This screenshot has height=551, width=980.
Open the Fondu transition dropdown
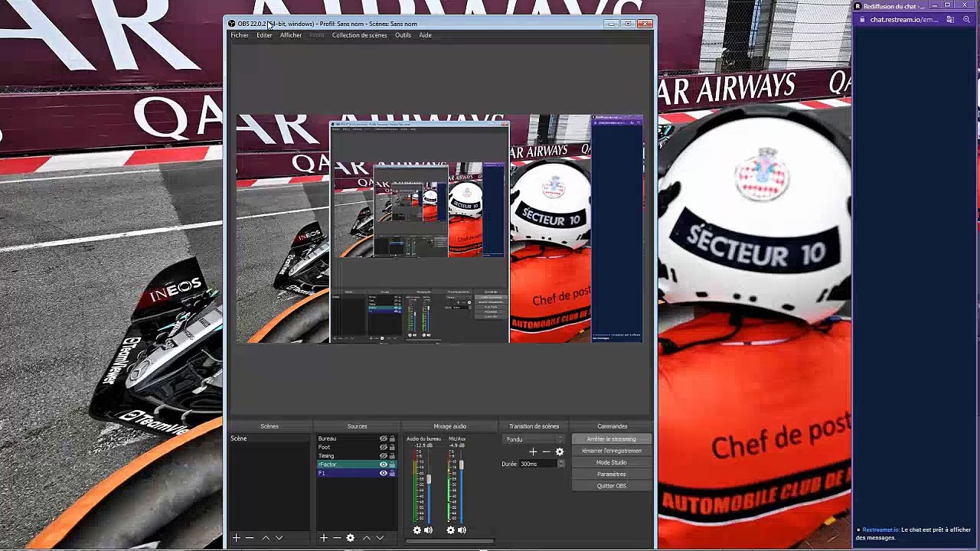pos(534,439)
